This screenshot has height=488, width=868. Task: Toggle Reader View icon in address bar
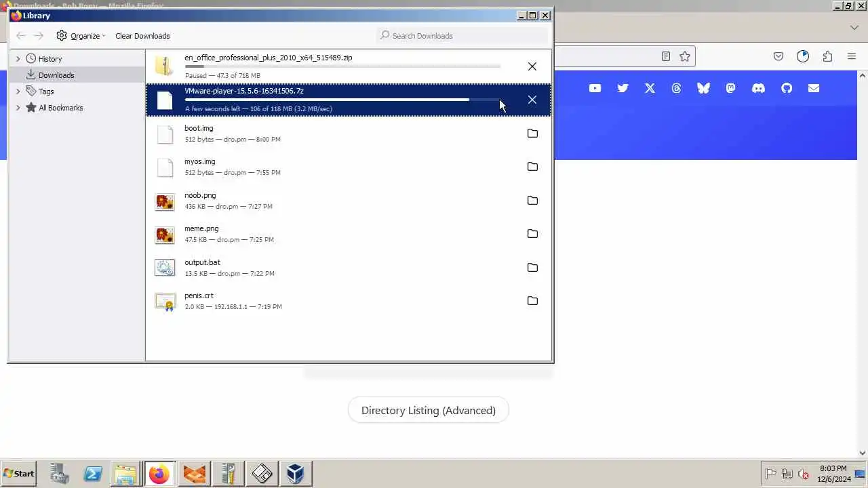tap(666, 56)
